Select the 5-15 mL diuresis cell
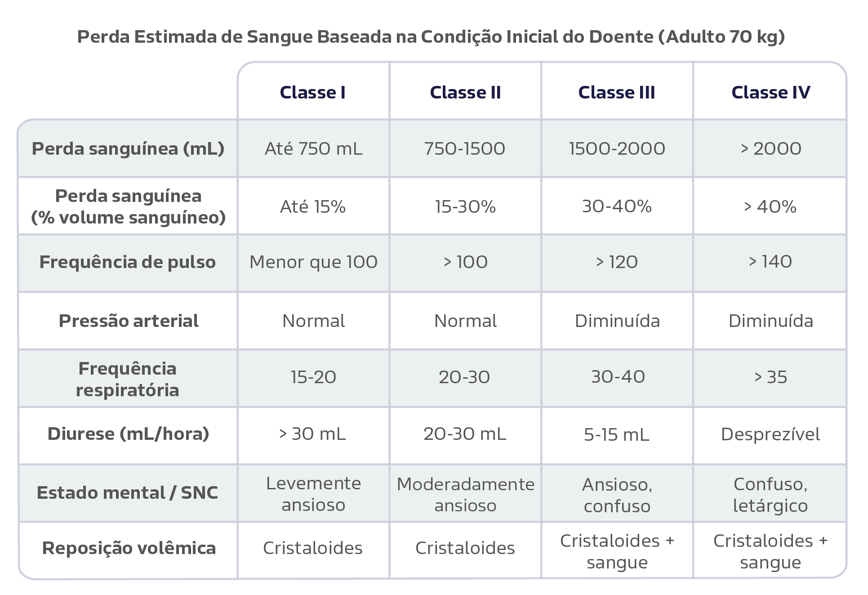Viewport: 868px width, 595px height. [x=617, y=434]
